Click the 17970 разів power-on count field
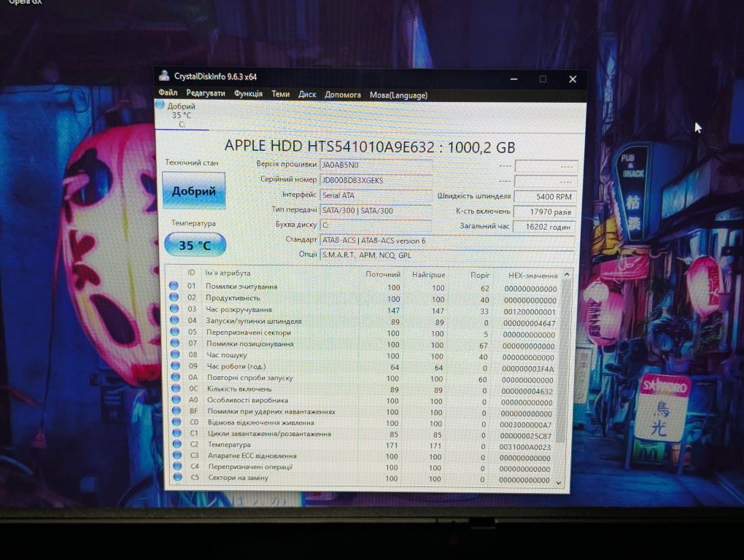Screen dimensions: 744x560 [x=545, y=212]
